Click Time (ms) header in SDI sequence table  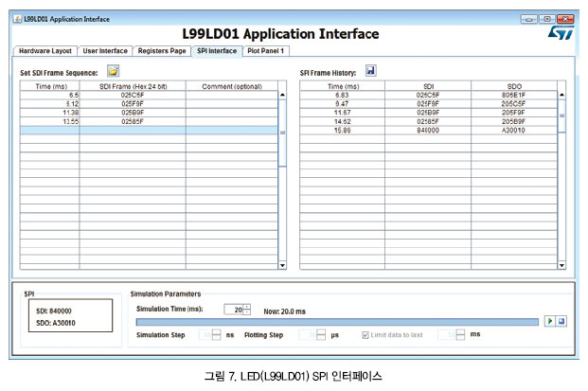pos(50,86)
